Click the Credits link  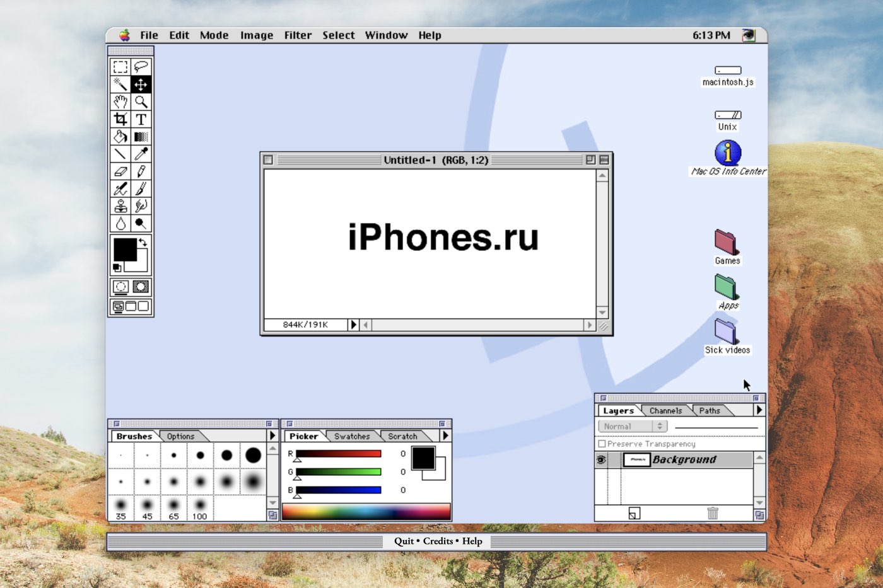click(x=438, y=541)
